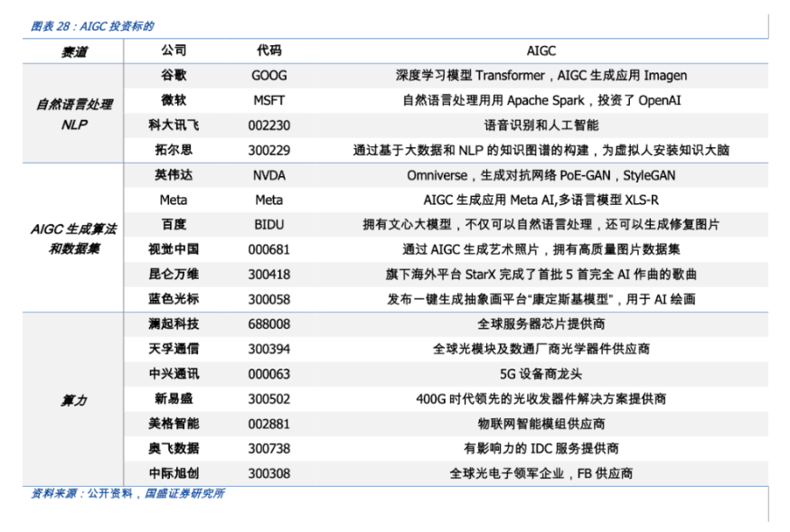The height and width of the screenshot is (532, 790).
Task: Click company name '奥飞数据'
Action: pos(174,448)
